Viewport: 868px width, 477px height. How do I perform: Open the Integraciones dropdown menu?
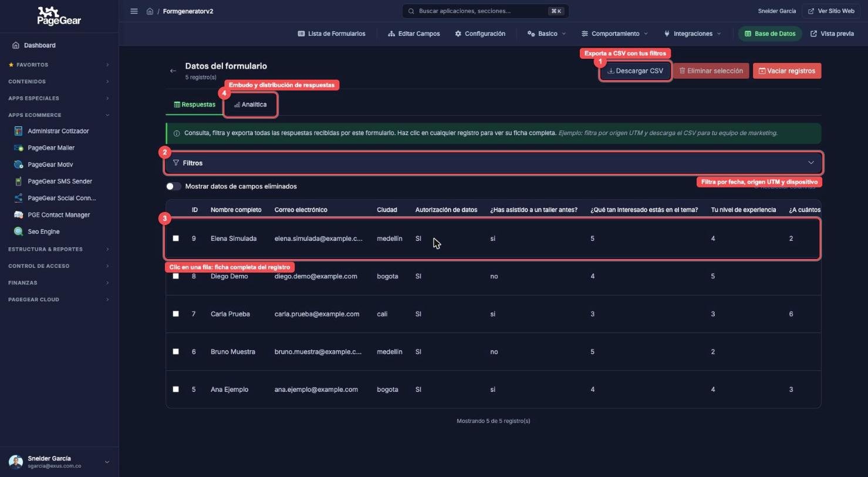(693, 33)
